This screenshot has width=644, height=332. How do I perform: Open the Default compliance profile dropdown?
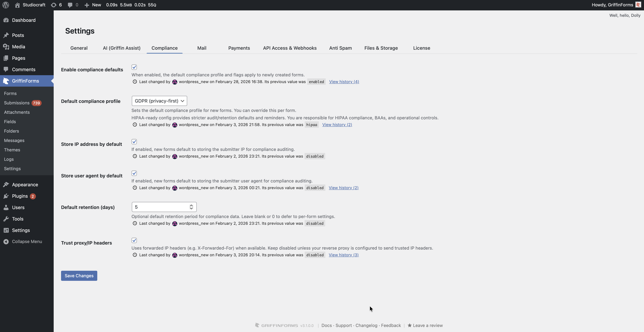coord(159,101)
